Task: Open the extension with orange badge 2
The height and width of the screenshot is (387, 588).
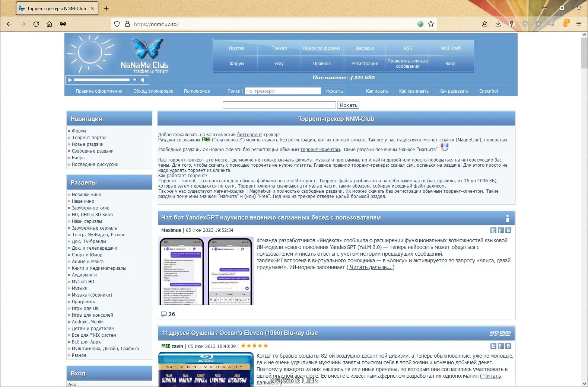Action: coord(566,23)
